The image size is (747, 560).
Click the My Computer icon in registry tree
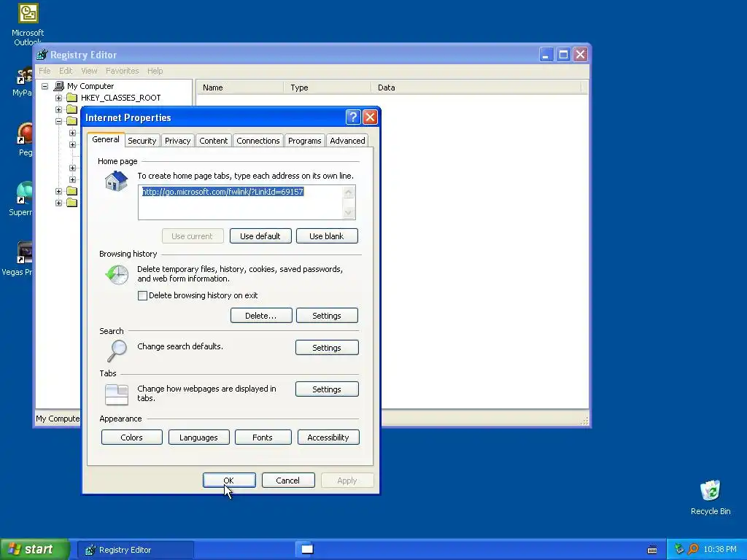[58, 86]
